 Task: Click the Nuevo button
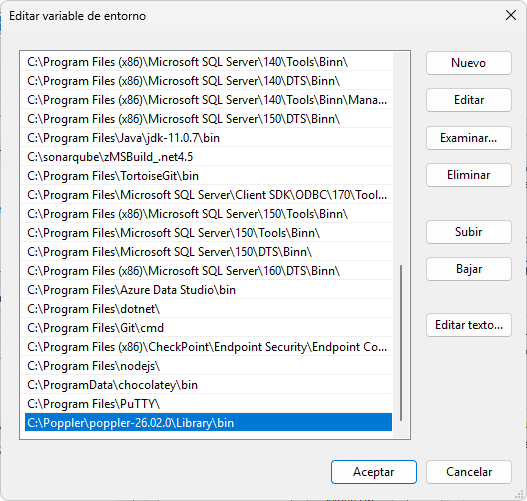tap(469, 63)
